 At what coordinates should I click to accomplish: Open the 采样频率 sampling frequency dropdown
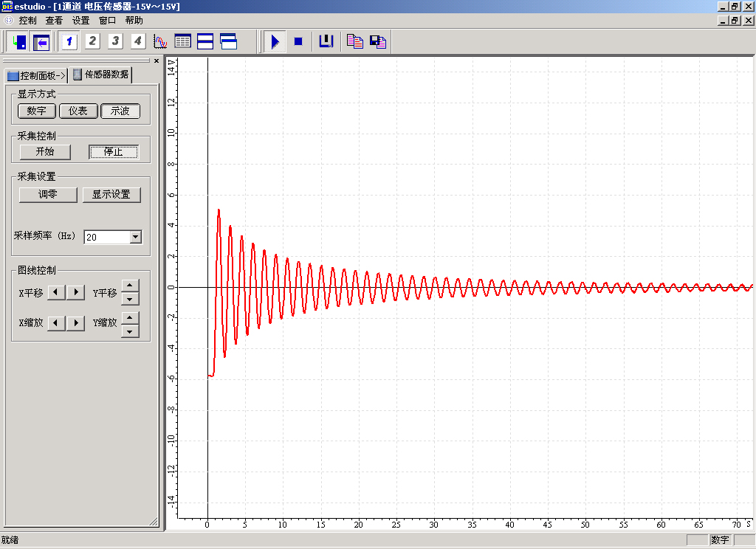(x=135, y=237)
